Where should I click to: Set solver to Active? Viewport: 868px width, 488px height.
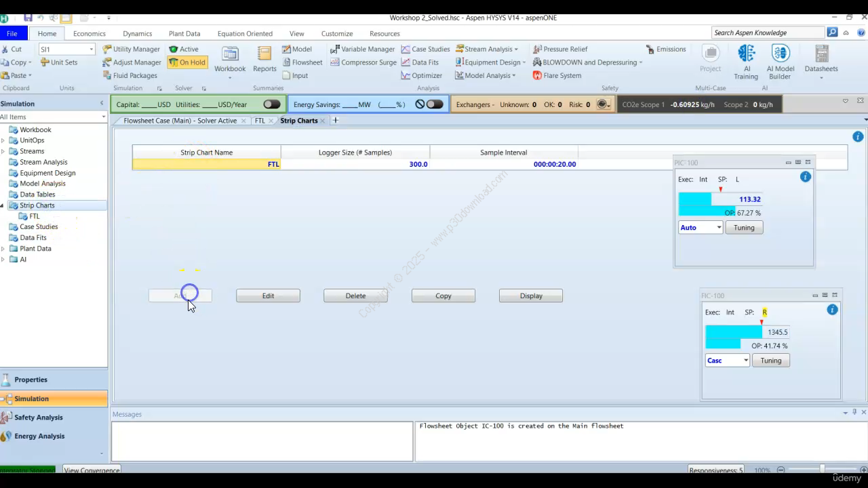pyautogui.click(x=184, y=49)
